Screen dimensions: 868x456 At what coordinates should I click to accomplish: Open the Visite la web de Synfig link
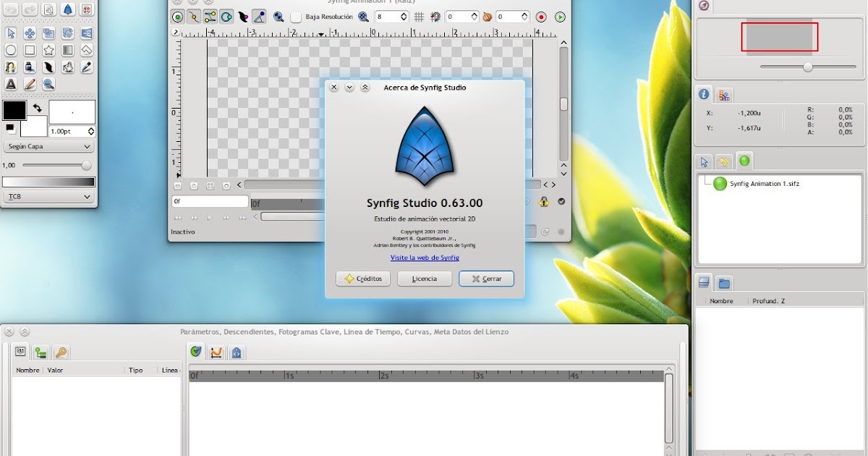click(425, 257)
